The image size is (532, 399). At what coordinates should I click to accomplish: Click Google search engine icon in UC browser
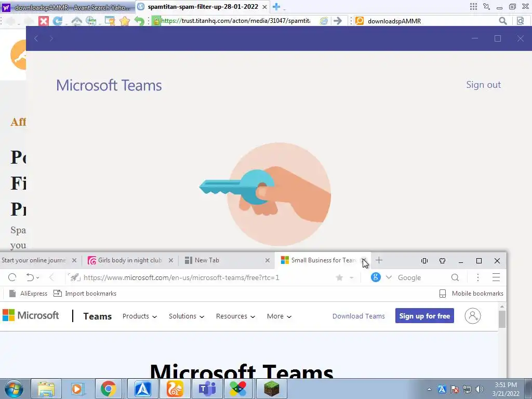[376, 277]
